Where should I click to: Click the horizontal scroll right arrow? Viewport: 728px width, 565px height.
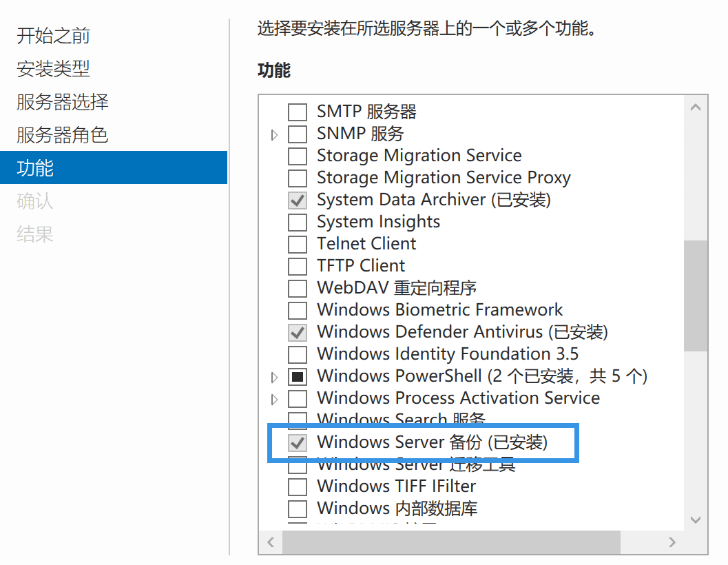[x=672, y=542]
